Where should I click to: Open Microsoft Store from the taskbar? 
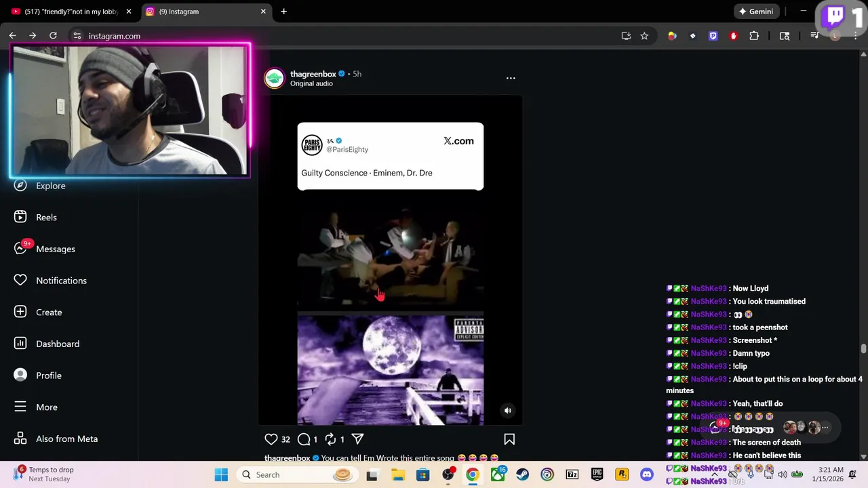click(x=422, y=474)
